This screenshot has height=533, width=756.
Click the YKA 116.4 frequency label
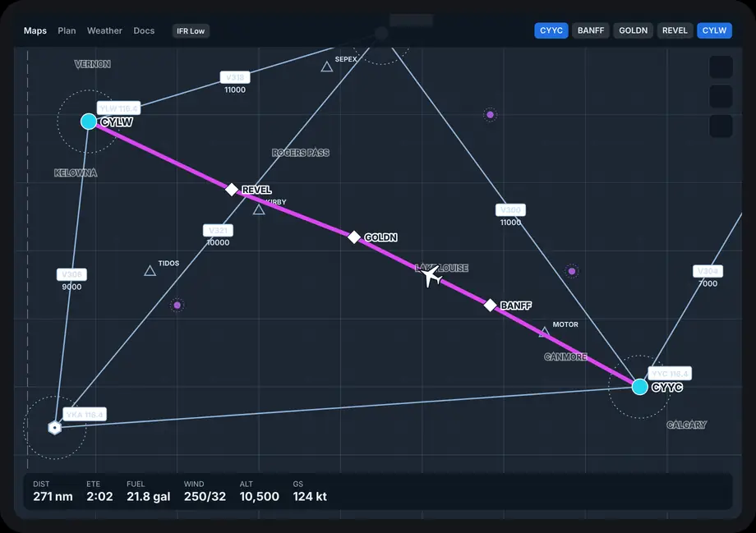[x=85, y=415]
